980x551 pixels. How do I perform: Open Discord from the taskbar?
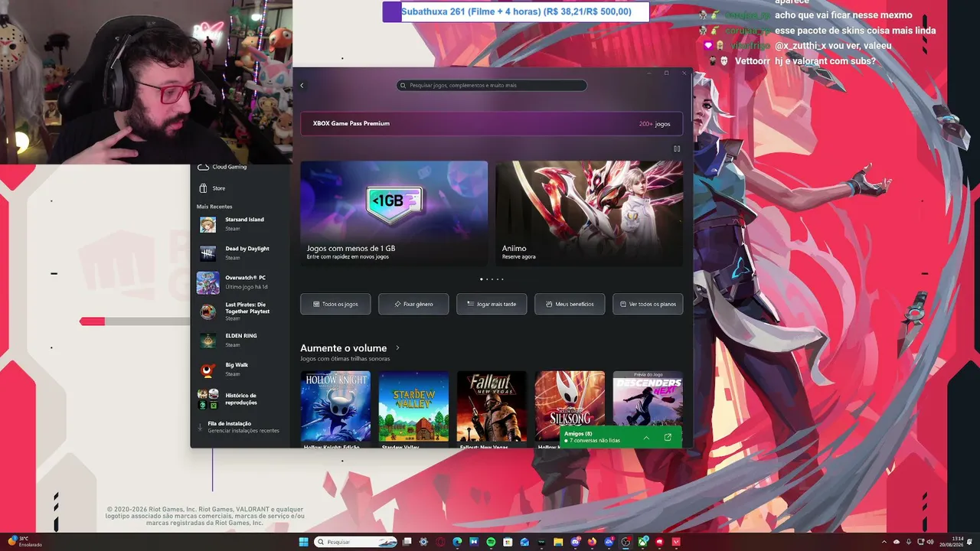pos(575,542)
